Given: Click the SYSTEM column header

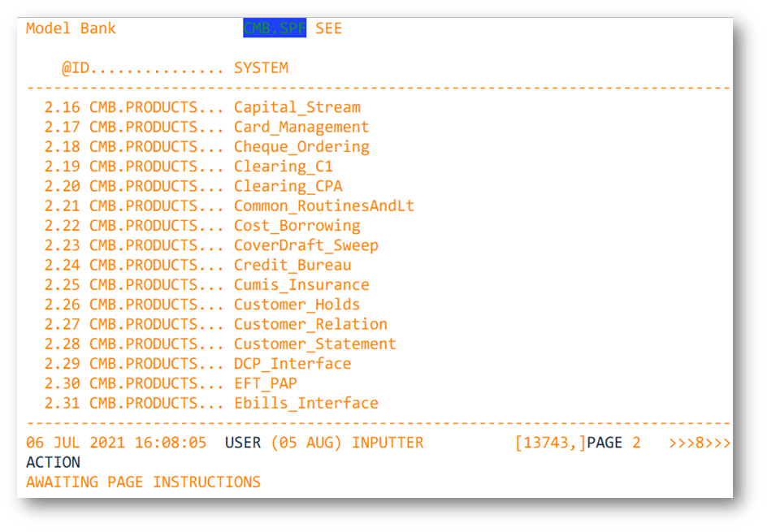Looking at the screenshot, I should click(x=261, y=68).
